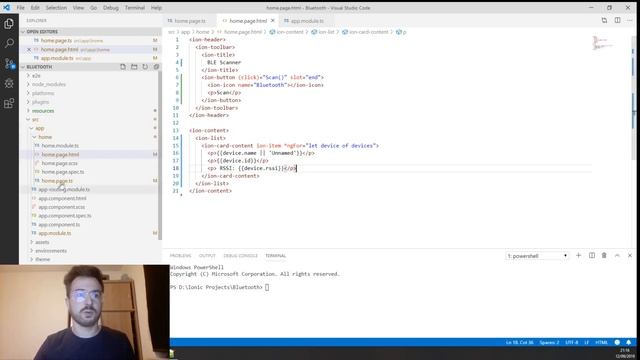Change file encoding UTF-8 in status bar
This screenshot has width=640, height=360.
tap(571, 342)
